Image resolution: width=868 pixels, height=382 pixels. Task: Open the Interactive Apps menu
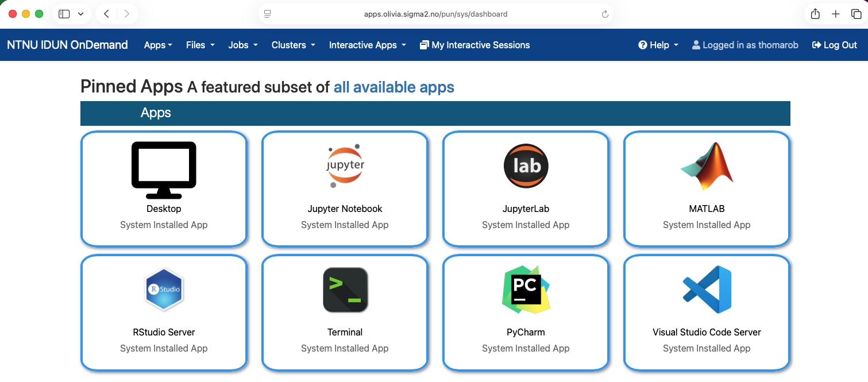[367, 45]
